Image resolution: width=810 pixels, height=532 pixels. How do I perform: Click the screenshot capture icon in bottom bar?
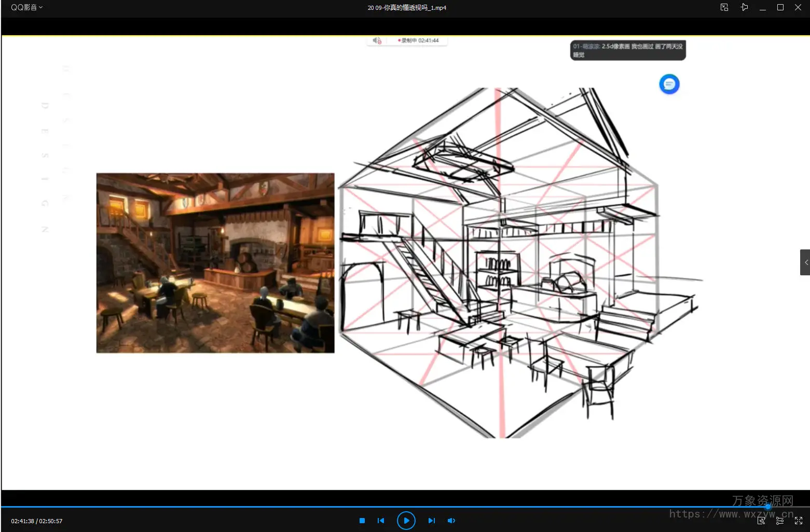click(761, 521)
